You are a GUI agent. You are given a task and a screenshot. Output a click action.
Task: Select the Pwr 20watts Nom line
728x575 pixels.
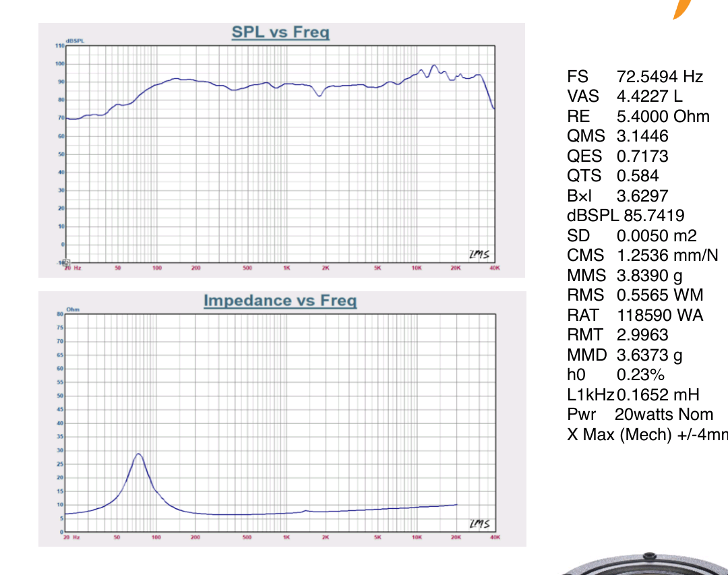(640, 415)
